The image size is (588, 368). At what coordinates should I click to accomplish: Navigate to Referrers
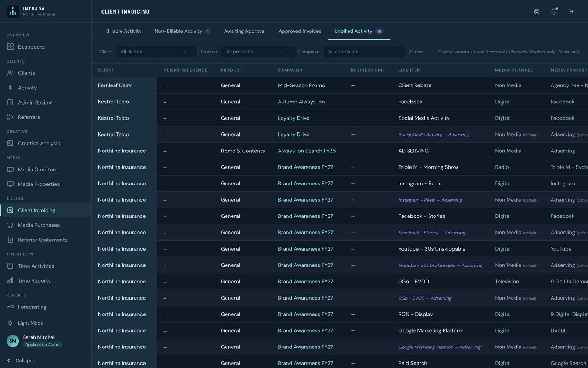click(x=46, y=117)
